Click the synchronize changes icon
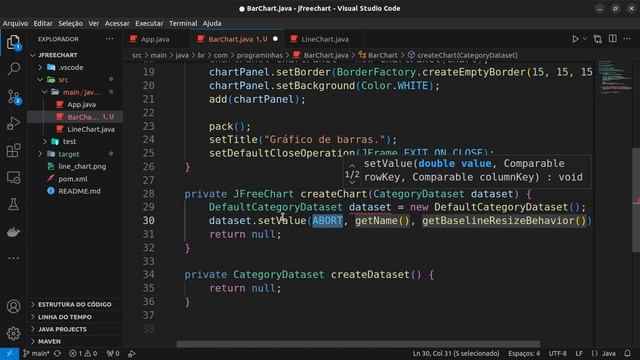 (58, 353)
